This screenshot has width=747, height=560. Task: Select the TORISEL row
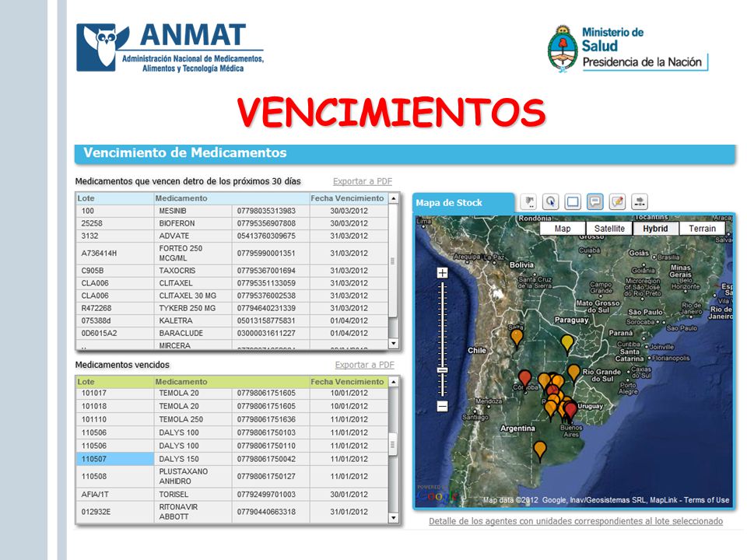click(x=232, y=495)
